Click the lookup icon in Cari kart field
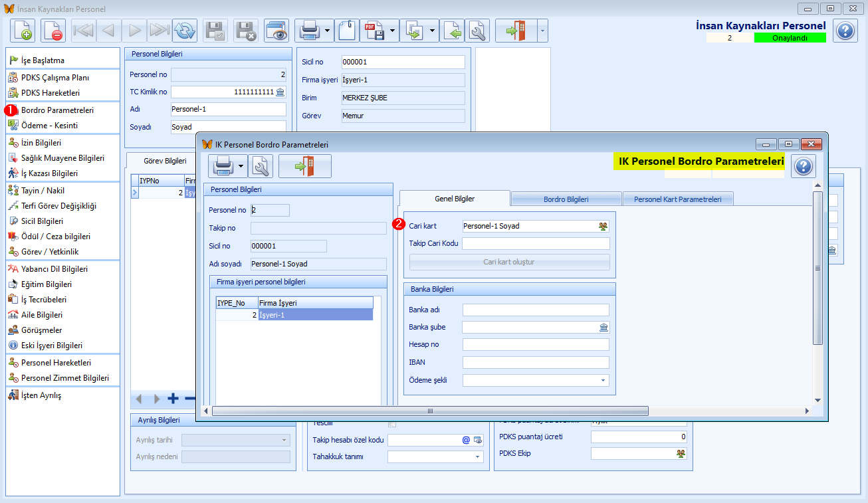Image resolution: width=868 pixels, height=503 pixels. (x=603, y=226)
